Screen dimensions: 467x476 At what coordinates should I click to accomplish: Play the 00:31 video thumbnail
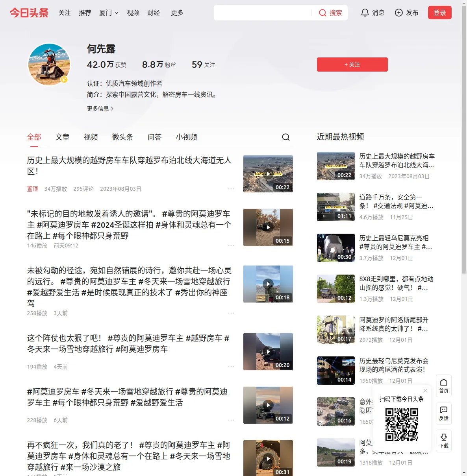(x=268, y=458)
